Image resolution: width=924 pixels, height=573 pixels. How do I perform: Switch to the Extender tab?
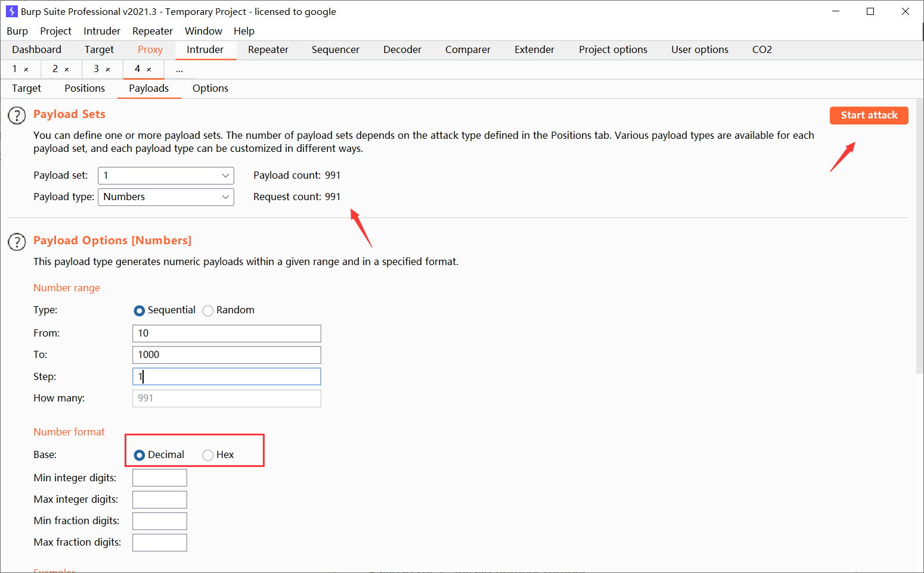535,50
